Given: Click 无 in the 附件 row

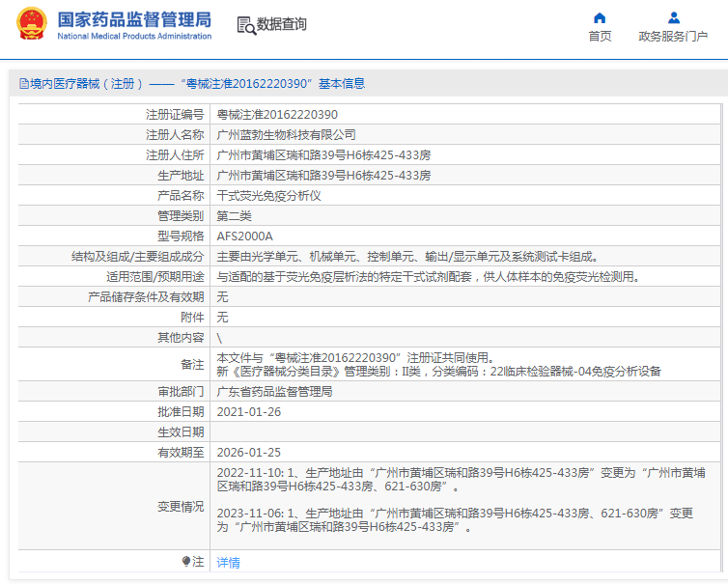Looking at the screenshot, I should [x=222, y=318].
